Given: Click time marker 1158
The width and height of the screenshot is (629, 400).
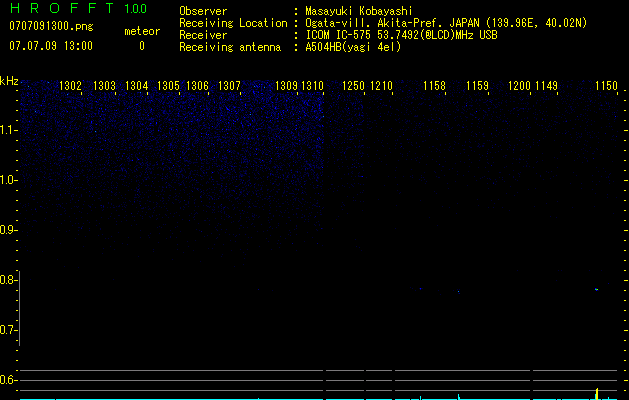Looking at the screenshot, I should (x=434, y=86).
